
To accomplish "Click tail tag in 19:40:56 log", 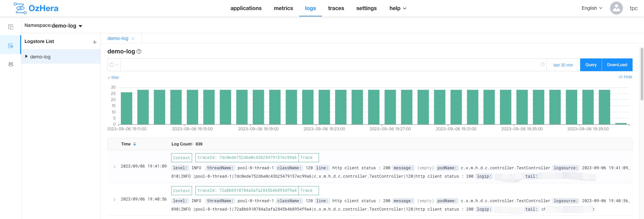I will click(532, 209).
